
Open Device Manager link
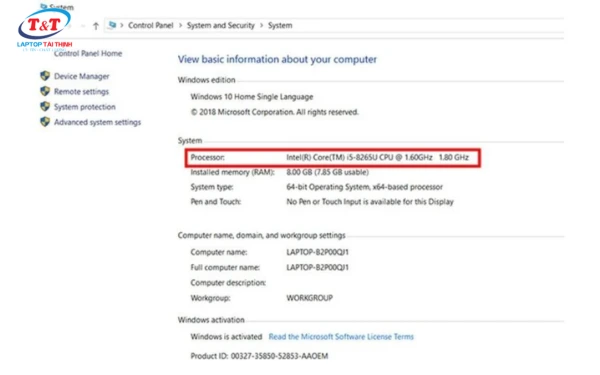click(82, 76)
